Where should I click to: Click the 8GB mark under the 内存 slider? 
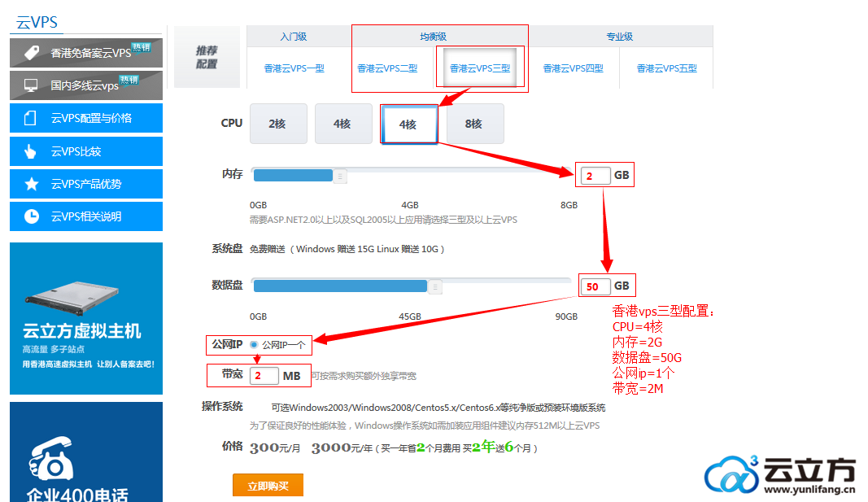pos(569,205)
